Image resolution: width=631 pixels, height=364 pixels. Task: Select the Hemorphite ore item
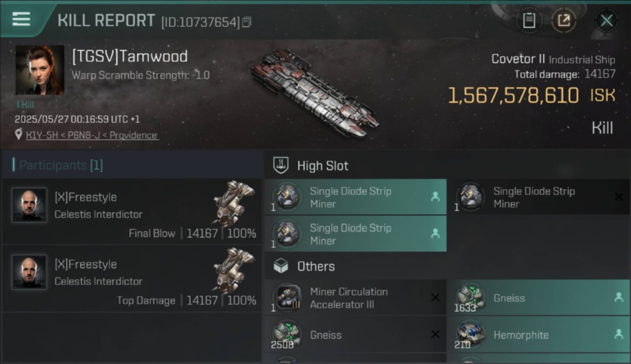click(x=538, y=334)
